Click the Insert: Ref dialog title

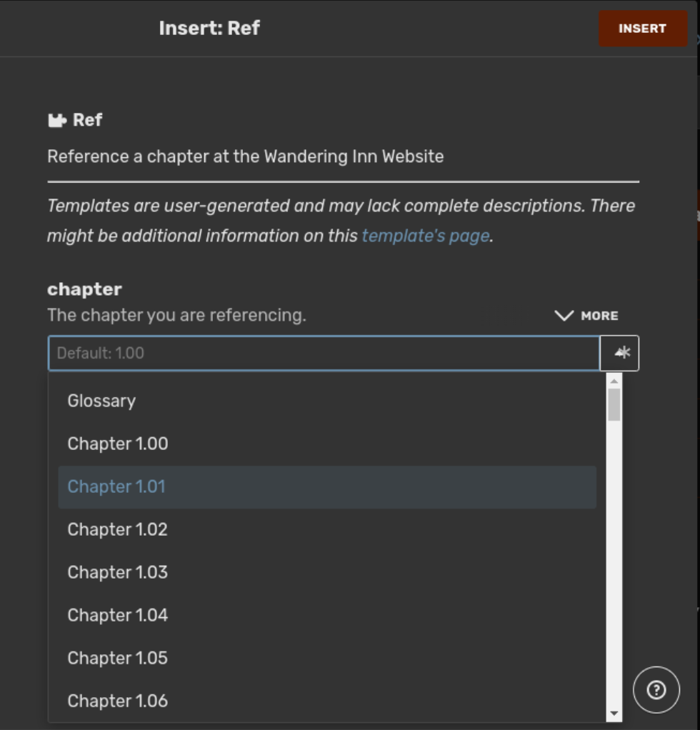[209, 29]
